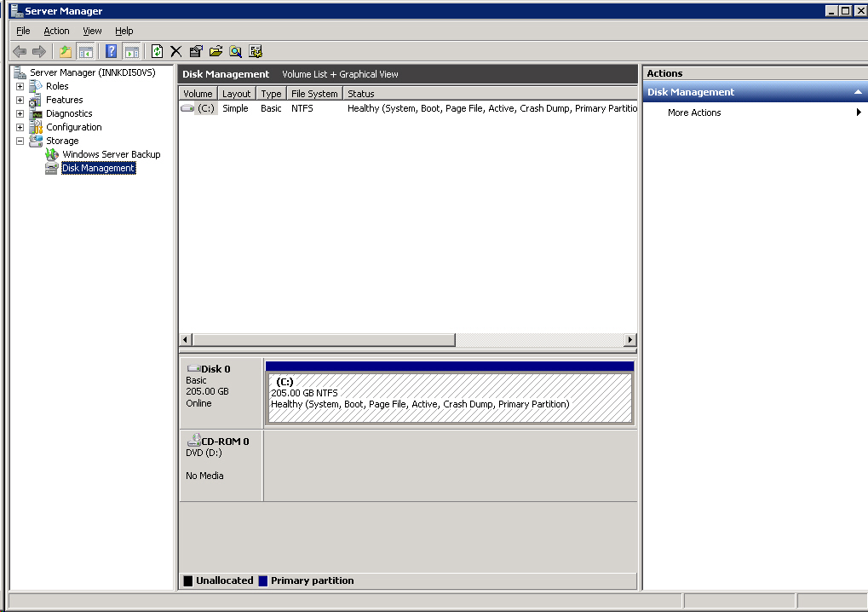Sort by the Status column header
868x612 pixels.
pos(490,94)
